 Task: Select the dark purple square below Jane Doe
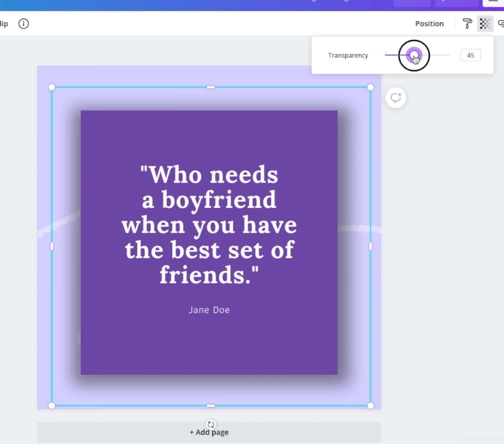209,346
